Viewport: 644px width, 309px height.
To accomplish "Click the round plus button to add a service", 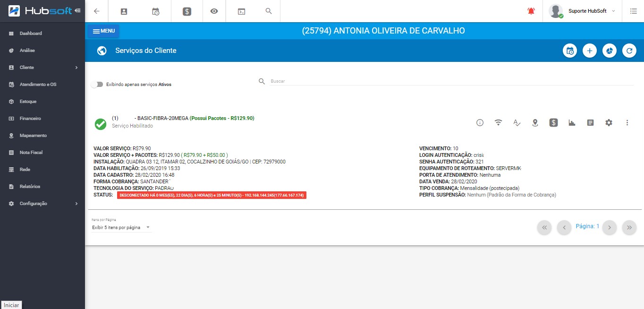I will (x=589, y=51).
